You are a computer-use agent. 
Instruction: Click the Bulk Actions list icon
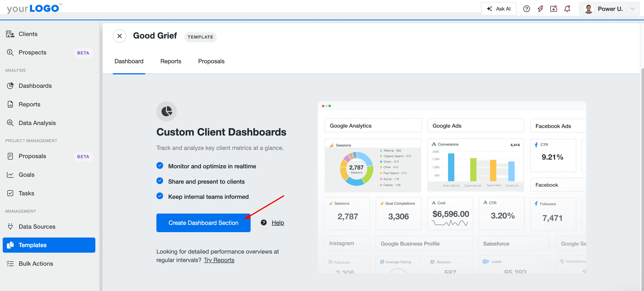pyautogui.click(x=10, y=263)
